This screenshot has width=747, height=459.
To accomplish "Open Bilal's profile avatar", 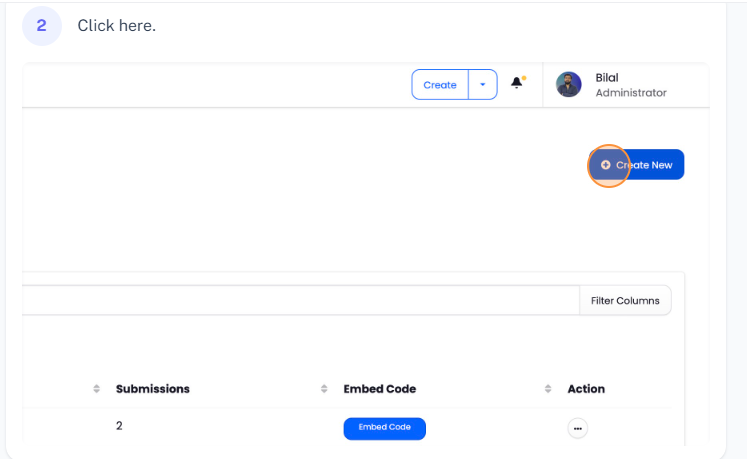I will pyautogui.click(x=569, y=85).
